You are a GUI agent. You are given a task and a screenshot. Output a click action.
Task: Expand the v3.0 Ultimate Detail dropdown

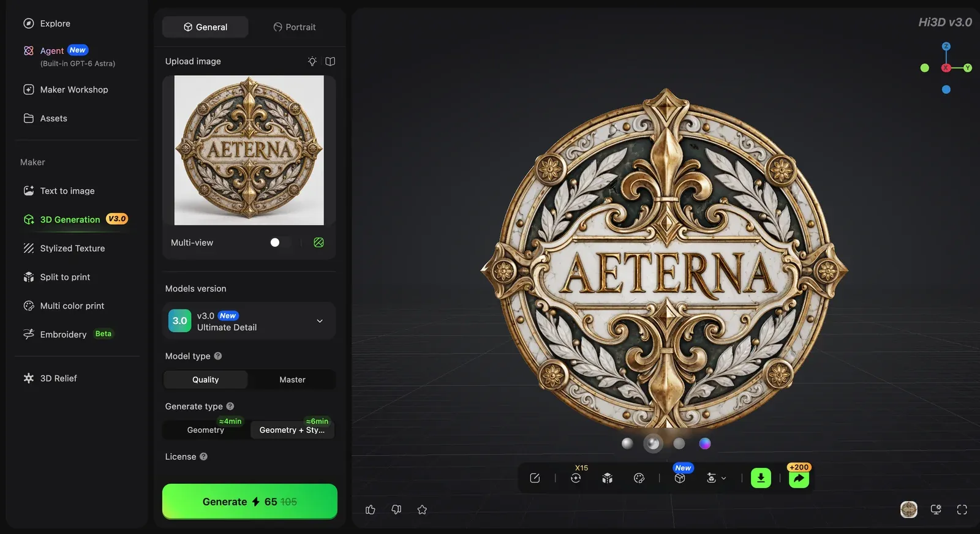click(x=249, y=321)
